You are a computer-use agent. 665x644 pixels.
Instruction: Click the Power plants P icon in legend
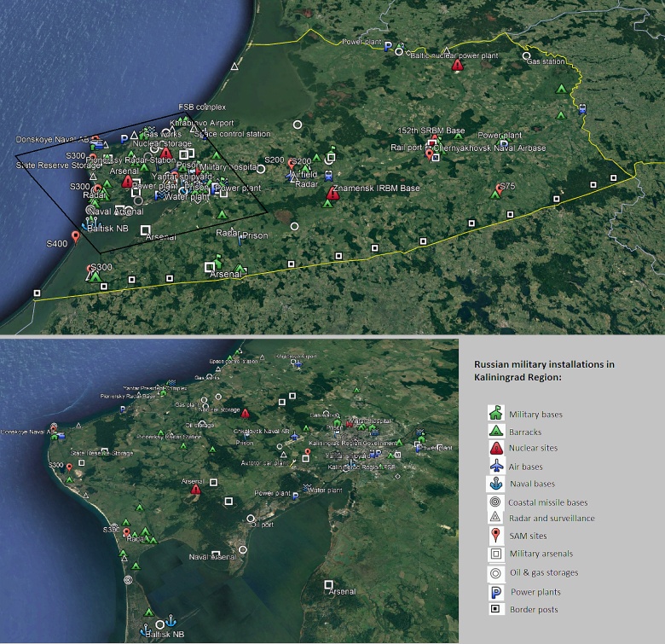[x=494, y=592]
